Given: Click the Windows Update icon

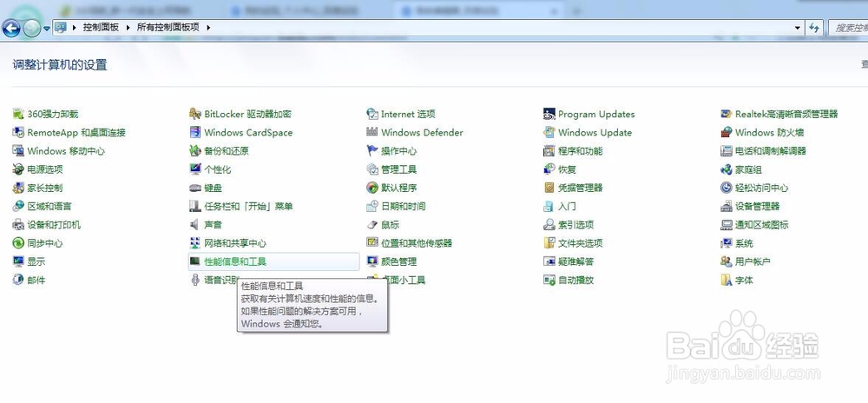Looking at the screenshot, I should point(549,132).
